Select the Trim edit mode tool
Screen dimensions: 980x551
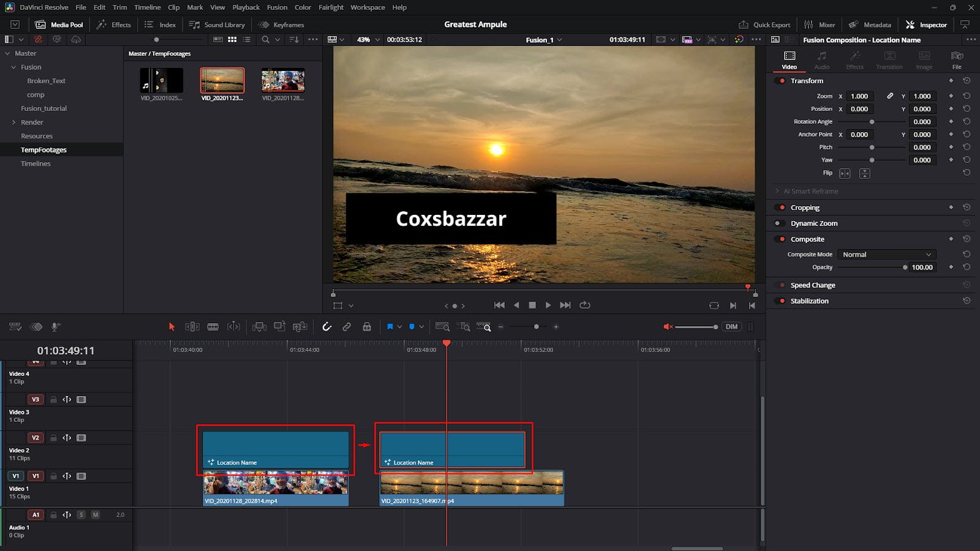(x=192, y=326)
